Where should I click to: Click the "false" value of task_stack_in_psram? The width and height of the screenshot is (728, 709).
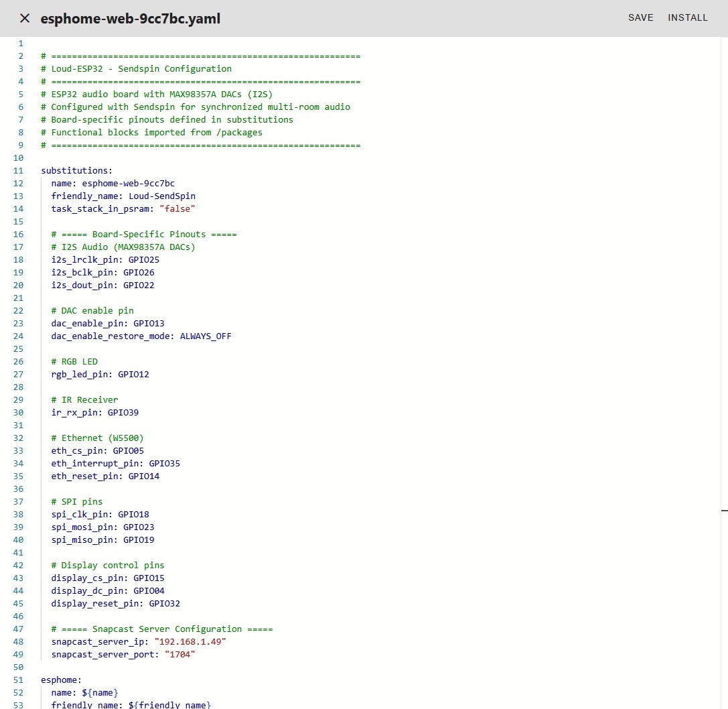177,208
